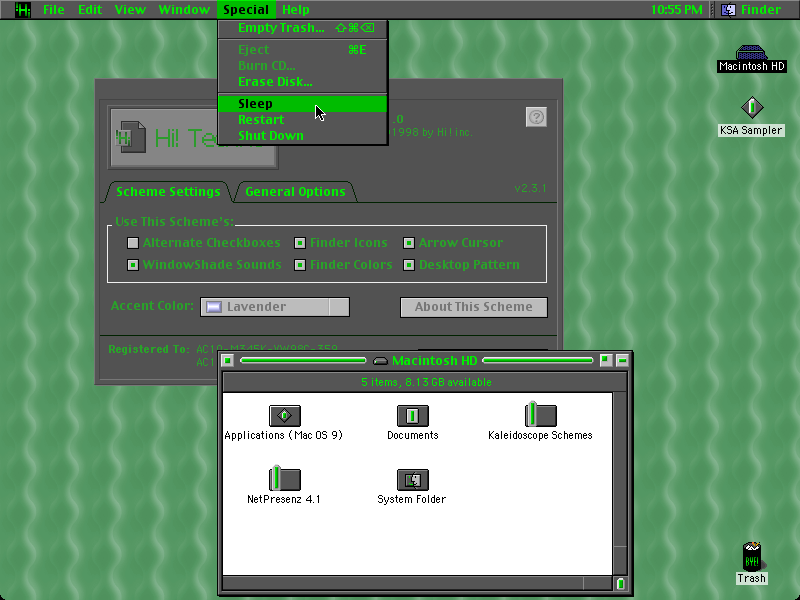Click the Finder application icon in menu bar
The height and width of the screenshot is (600, 800).
[x=728, y=9]
